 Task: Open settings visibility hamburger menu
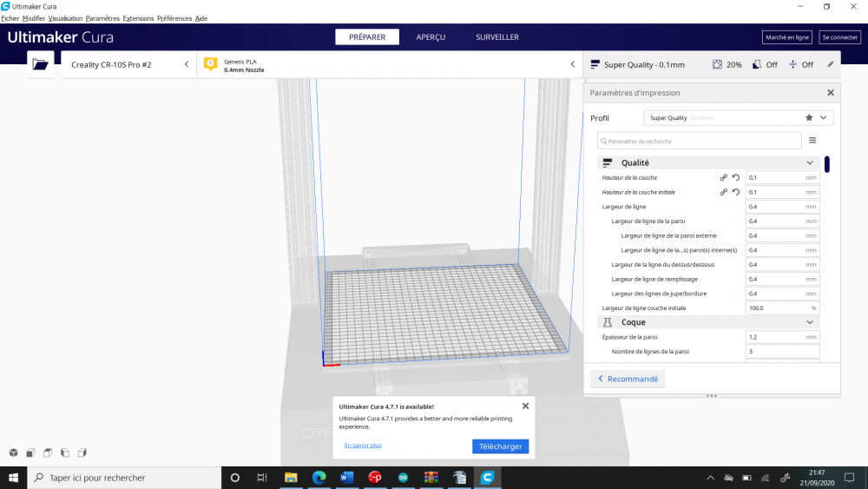pyautogui.click(x=812, y=140)
